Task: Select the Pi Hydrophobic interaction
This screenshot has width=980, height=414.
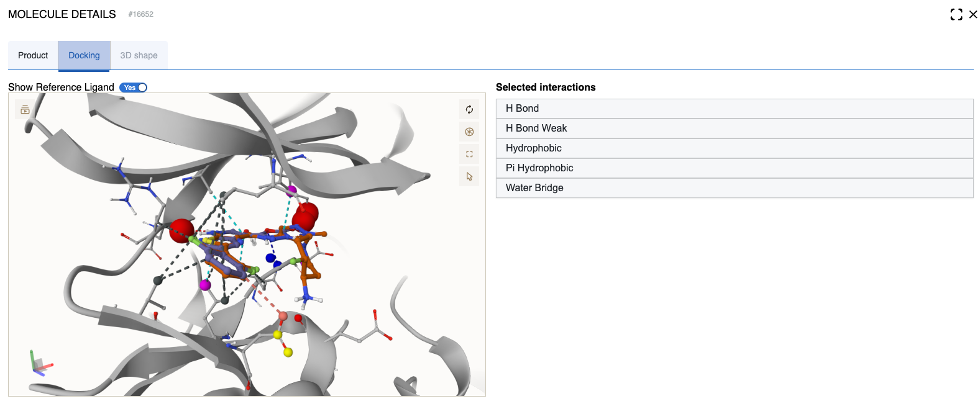Action: tap(734, 168)
